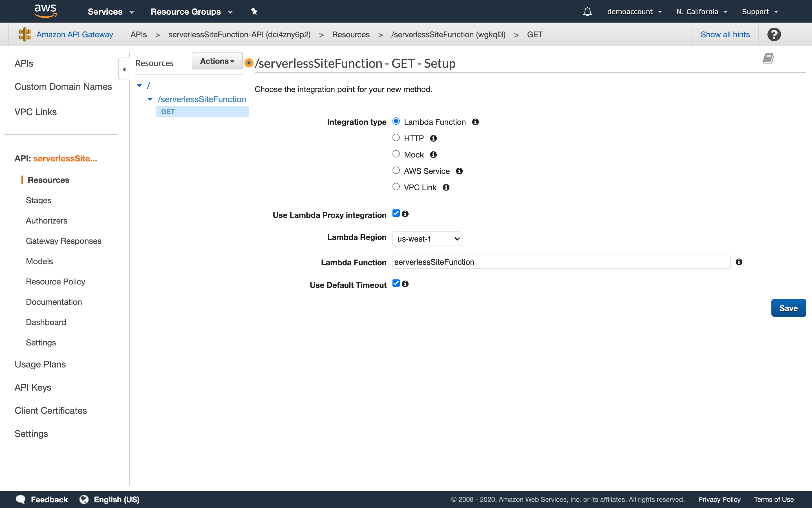Open the Services dropdown menu
Screen dimensions: 812x508
click(111, 12)
